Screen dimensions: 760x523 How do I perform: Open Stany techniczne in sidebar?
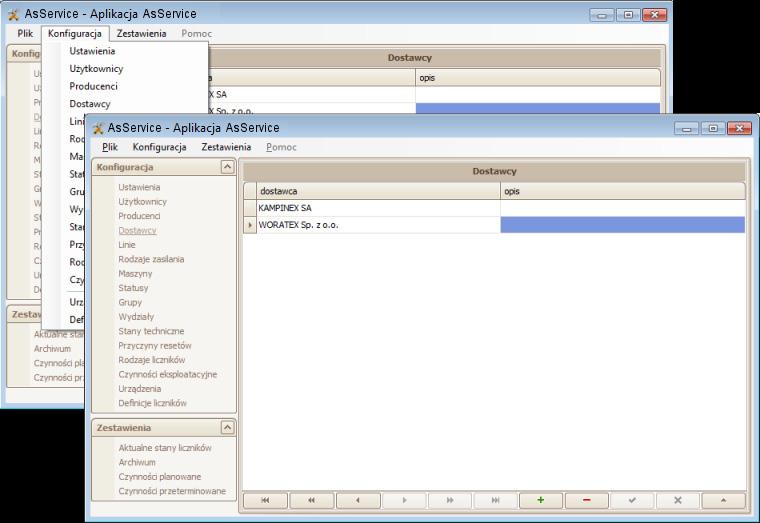point(151,331)
